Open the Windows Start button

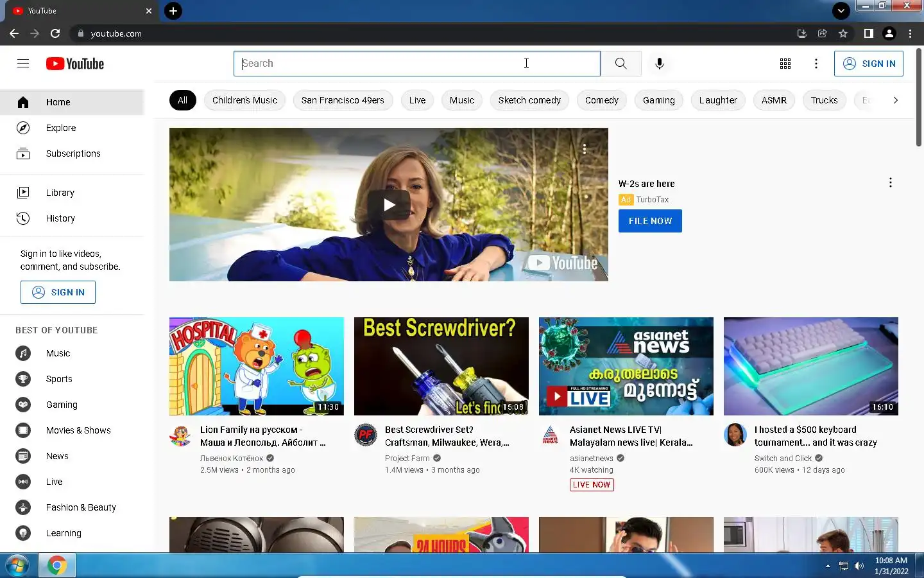pos(17,566)
